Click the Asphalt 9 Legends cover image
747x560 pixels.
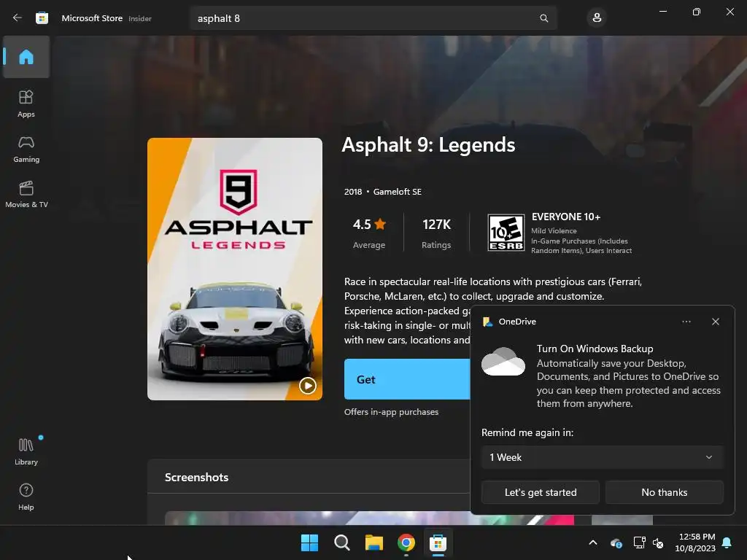pyautogui.click(x=234, y=269)
